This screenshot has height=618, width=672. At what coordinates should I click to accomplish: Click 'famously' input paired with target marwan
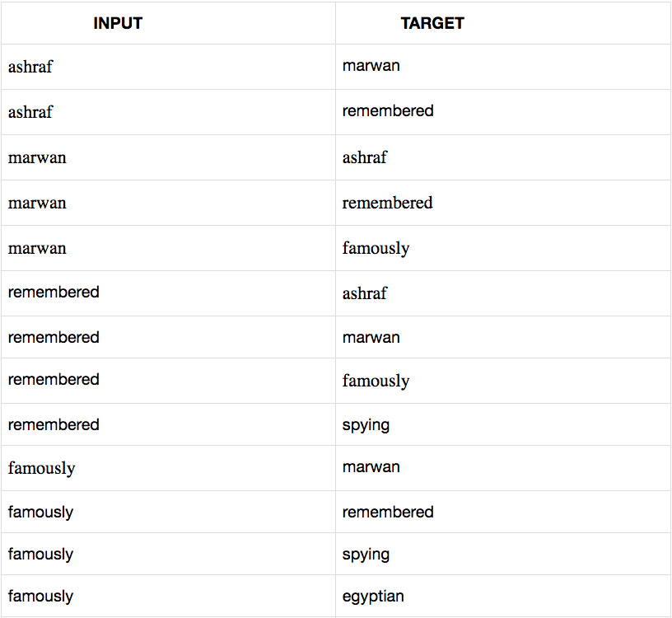[41, 468]
